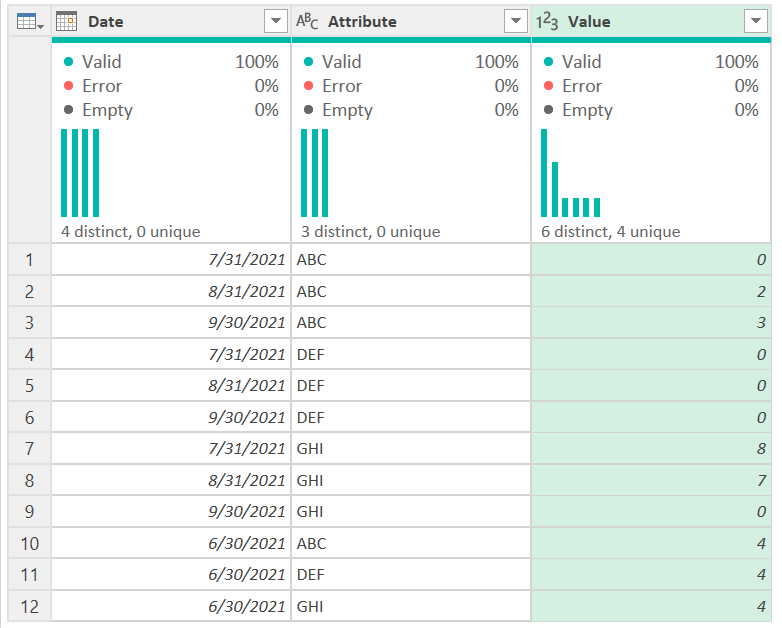This screenshot has width=782, height=628.
Task: Click Date cell 9/30/2021 in row 3
Action: tap(171, 322)
